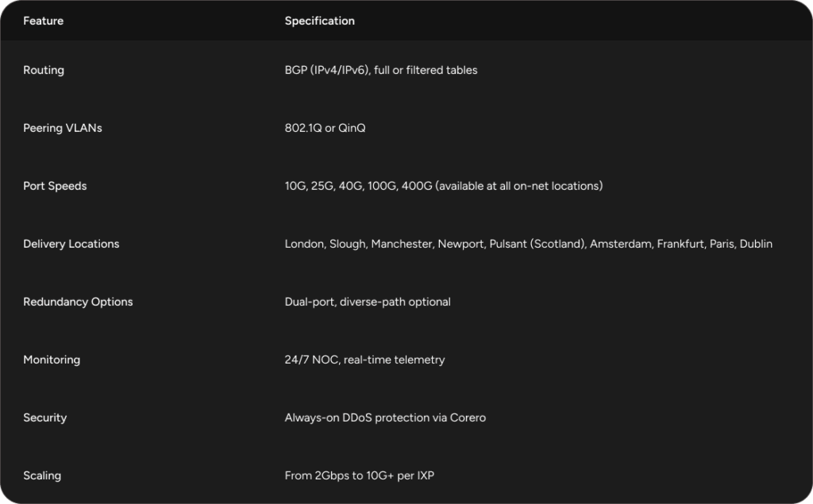Select the Security row label

44,417
